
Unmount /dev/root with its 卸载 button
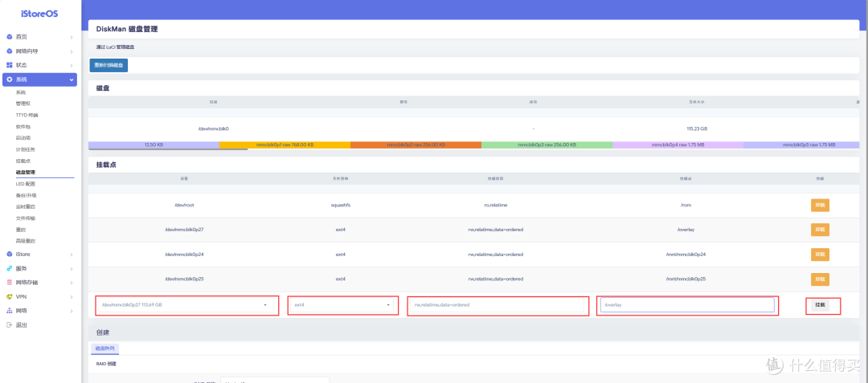pyautogui.click(x=820, y=205)
